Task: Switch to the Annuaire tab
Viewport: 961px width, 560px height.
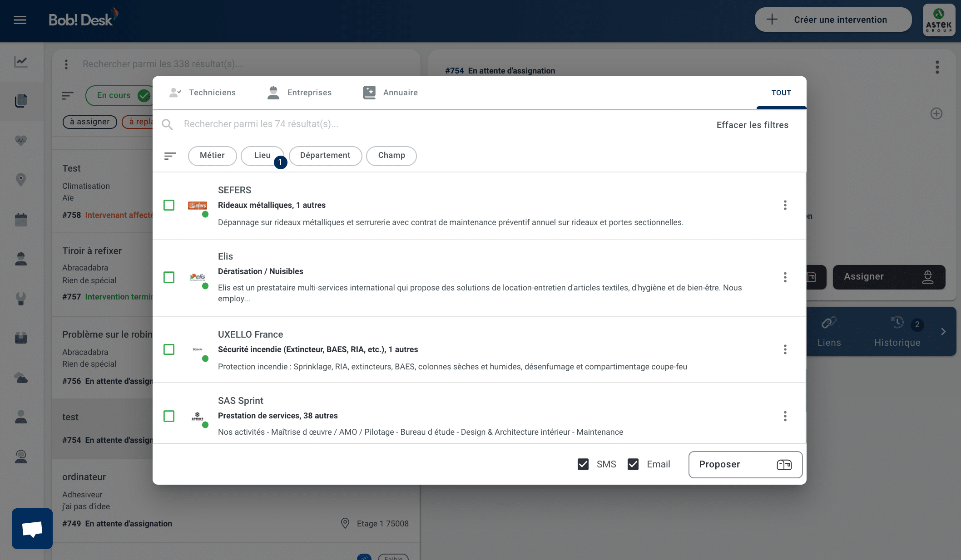Action: tap(391, 93)
